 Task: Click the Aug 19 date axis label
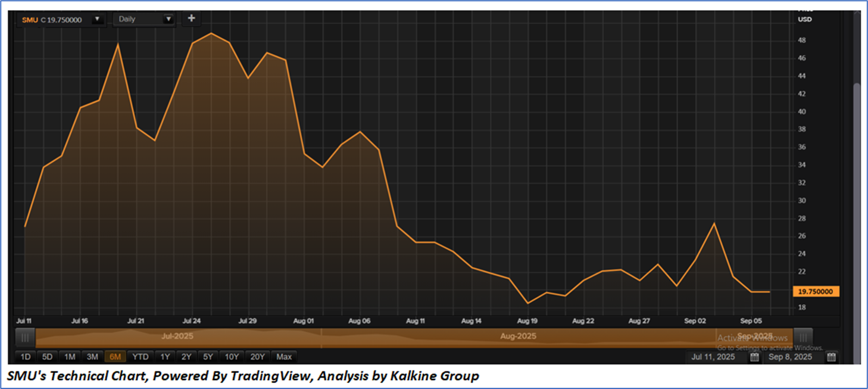[x=527, y=321]
